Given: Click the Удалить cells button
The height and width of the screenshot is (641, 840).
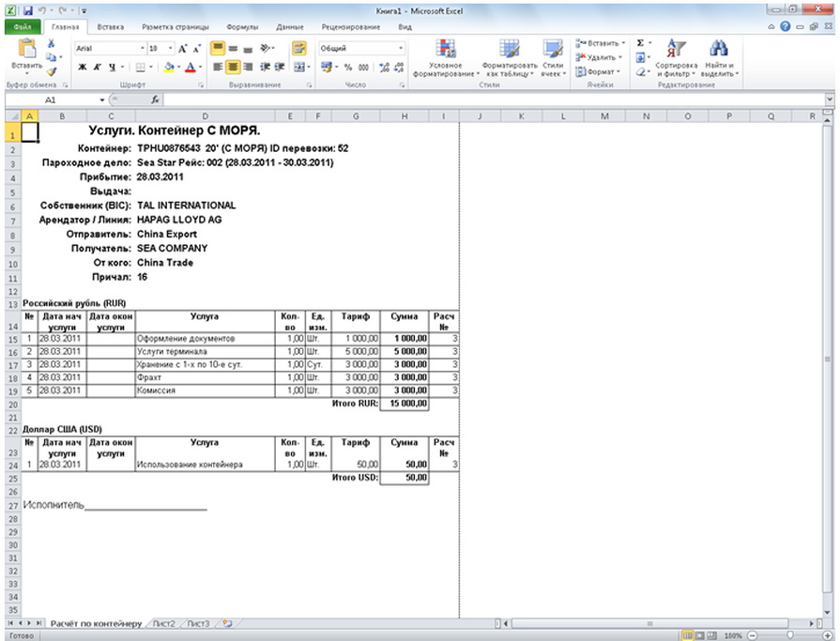Looking at the screenshot, I should click(599, 57).
